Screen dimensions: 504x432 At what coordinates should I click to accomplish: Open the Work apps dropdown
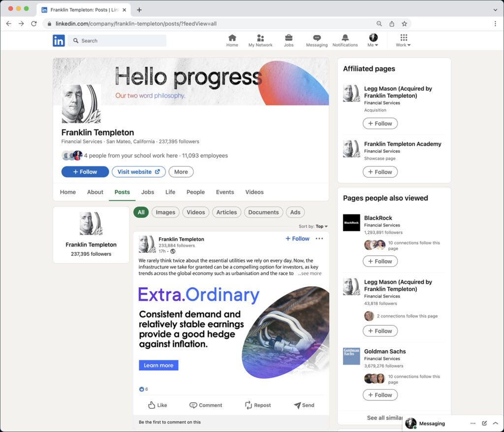pyautogui.click(x=403, y=40)
